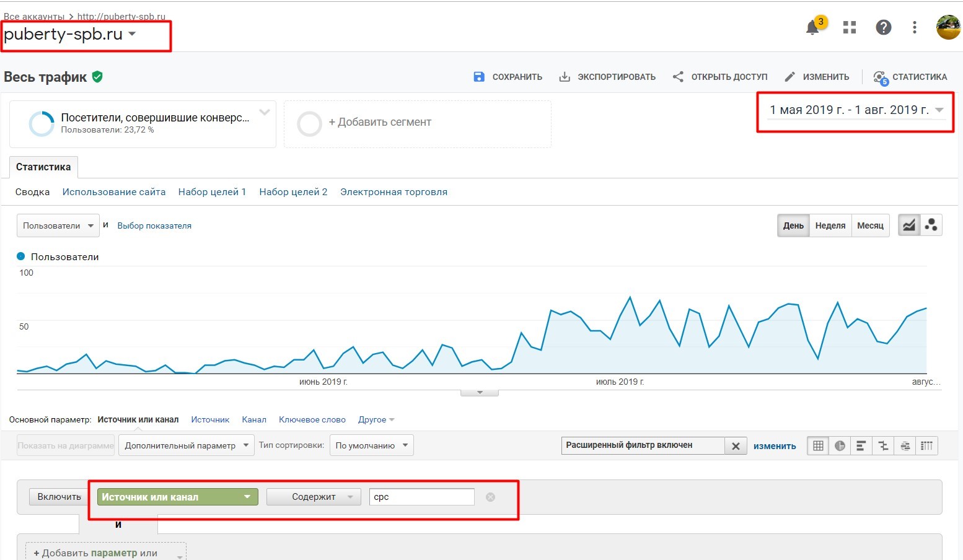Click the green verified shield next to Весь трафик
This screenshot has width=963, height=560.
97,77
